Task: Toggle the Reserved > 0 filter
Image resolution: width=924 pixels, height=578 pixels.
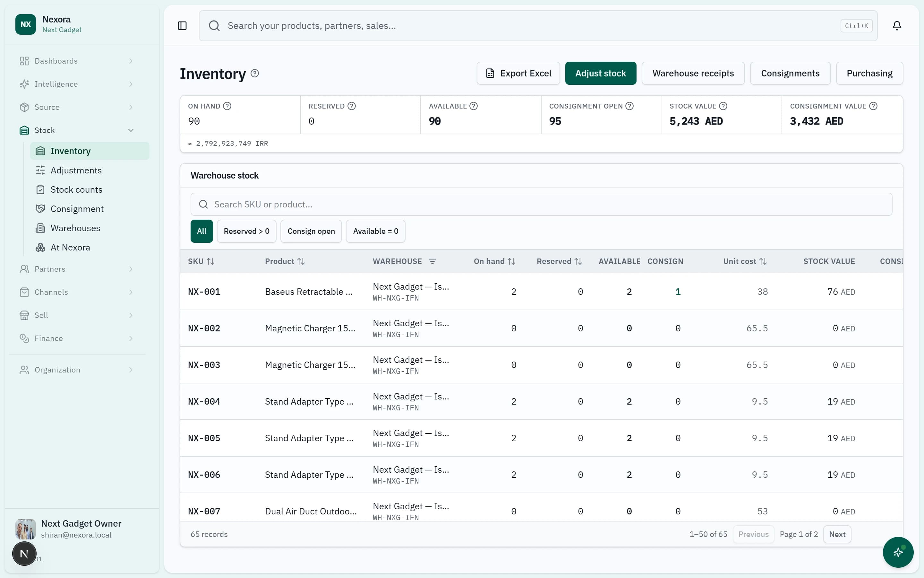Action: click(247, 231)
